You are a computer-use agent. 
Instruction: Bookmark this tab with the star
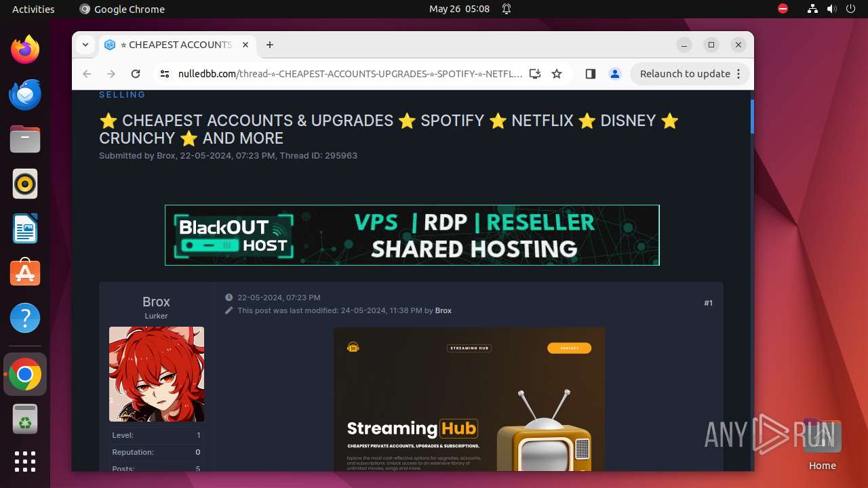point(557,74)
